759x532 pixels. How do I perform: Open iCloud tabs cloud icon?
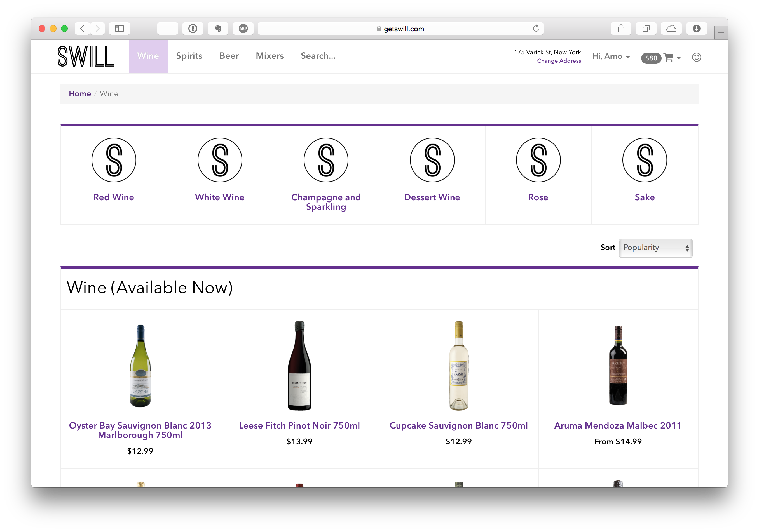(671, 29)
